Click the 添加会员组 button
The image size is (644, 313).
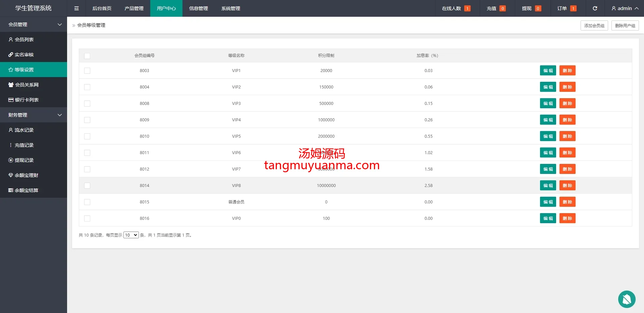pos(594,25)
